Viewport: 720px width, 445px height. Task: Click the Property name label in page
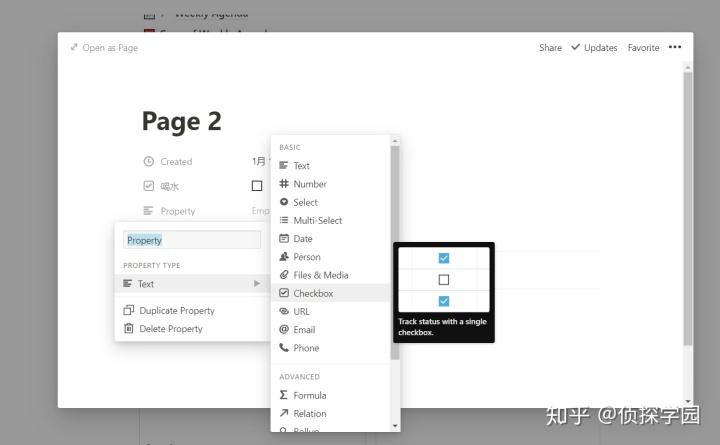pos(178,211)
